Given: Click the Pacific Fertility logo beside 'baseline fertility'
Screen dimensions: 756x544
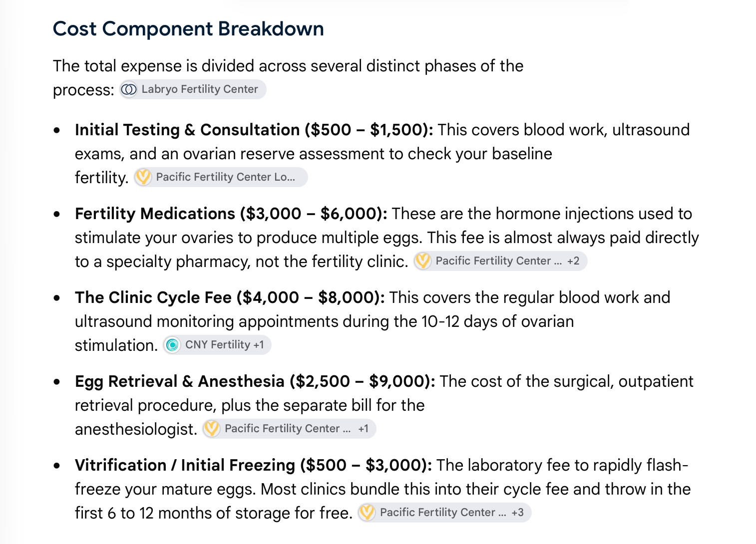Looking at the screenshot, I should 143,177.
